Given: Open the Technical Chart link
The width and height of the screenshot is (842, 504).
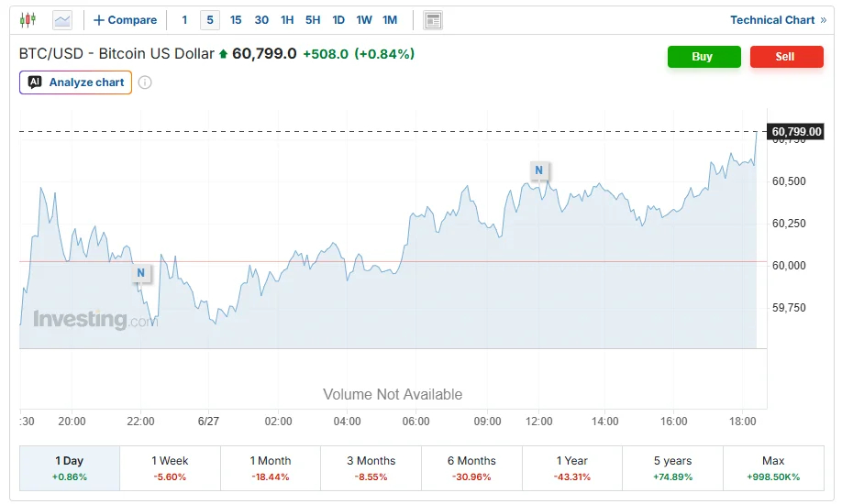Looking at the screenshot, I should pyautogui.click(x=778, y=20).
